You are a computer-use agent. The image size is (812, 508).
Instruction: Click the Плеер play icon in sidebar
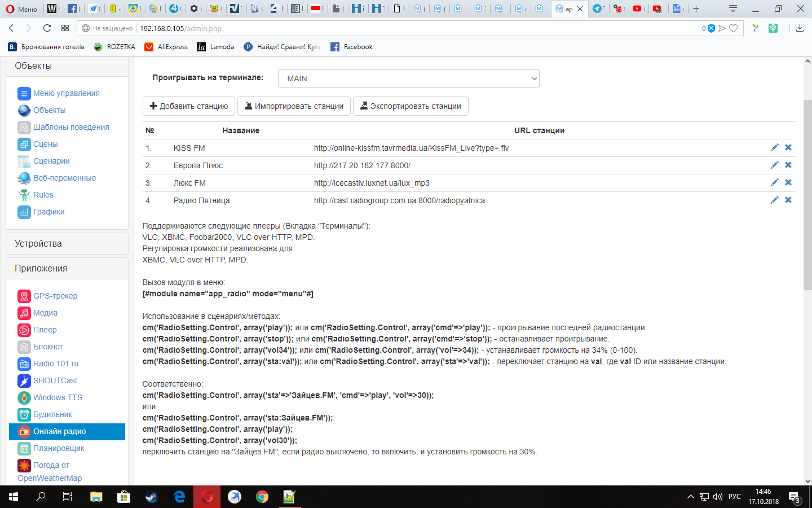[24, 330]
